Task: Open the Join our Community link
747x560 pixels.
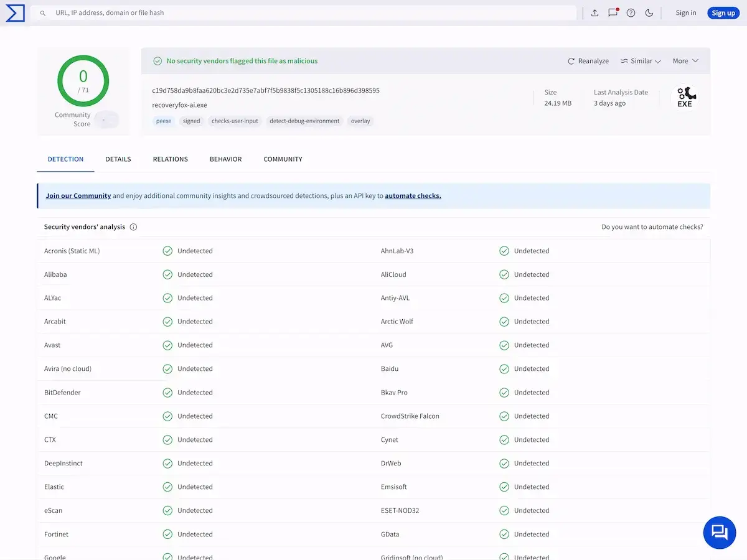Action: pos(78,195)
